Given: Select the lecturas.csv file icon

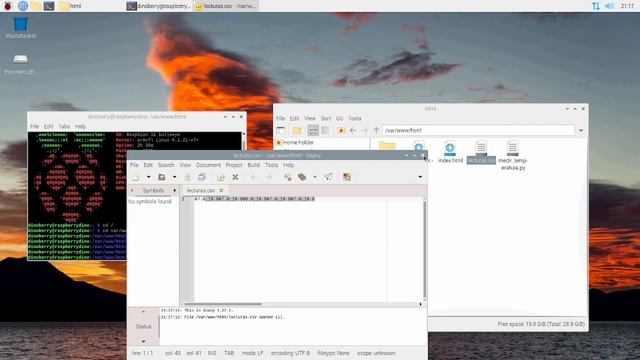Looking at the screenshot, I should (x=481, y=148).
